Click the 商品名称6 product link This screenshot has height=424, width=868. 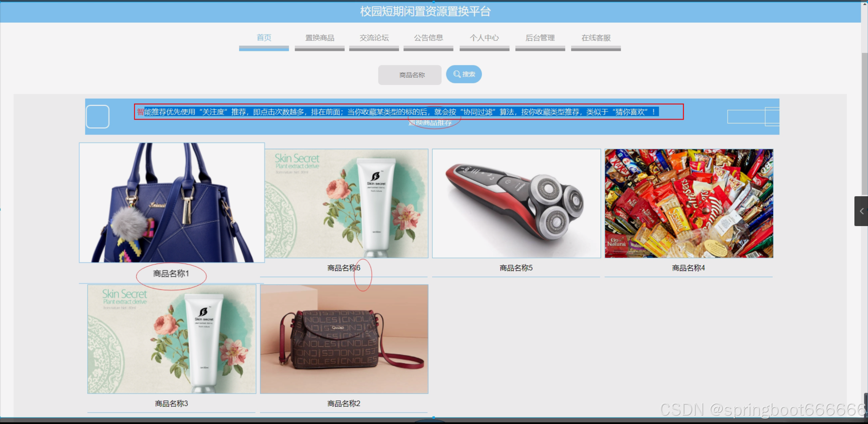point(343,268)
